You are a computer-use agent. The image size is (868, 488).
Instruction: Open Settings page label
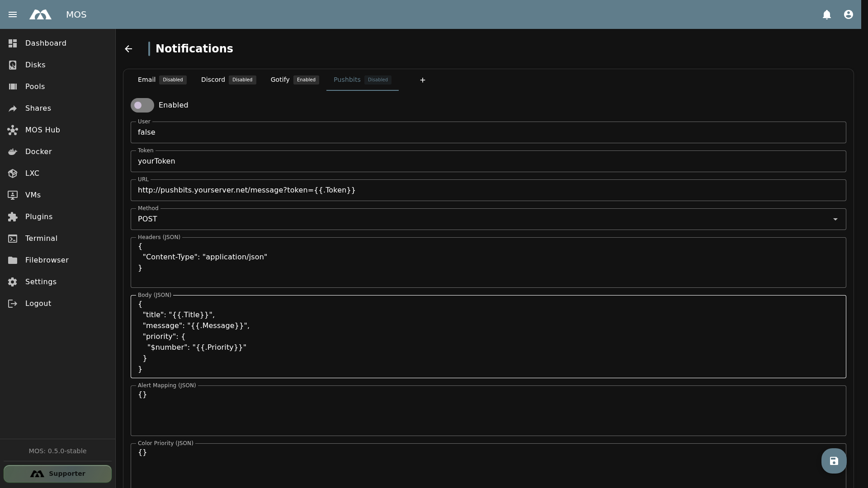click(41, 282)
